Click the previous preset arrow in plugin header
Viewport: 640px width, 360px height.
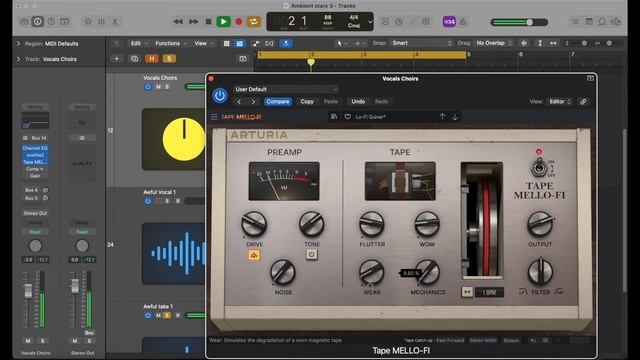pyautogui.click(x=240, y=102)
